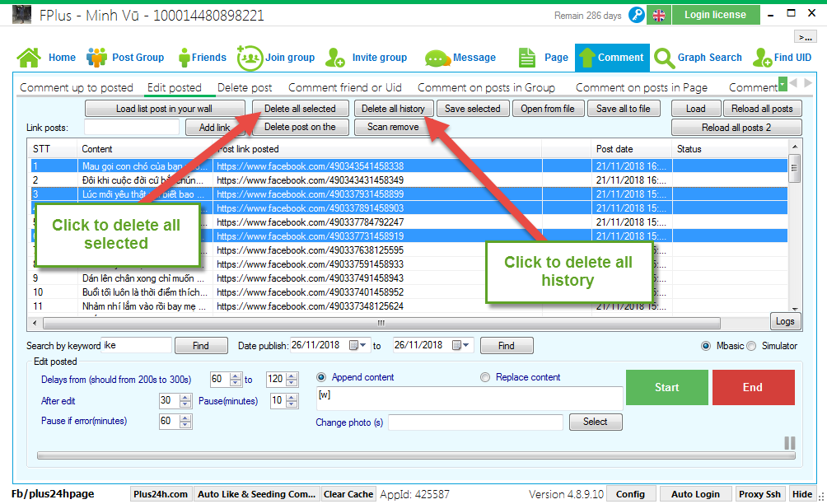Open the end date picker dropdown
The height and width of the screenshot is (504, 827).
[461, 345]
